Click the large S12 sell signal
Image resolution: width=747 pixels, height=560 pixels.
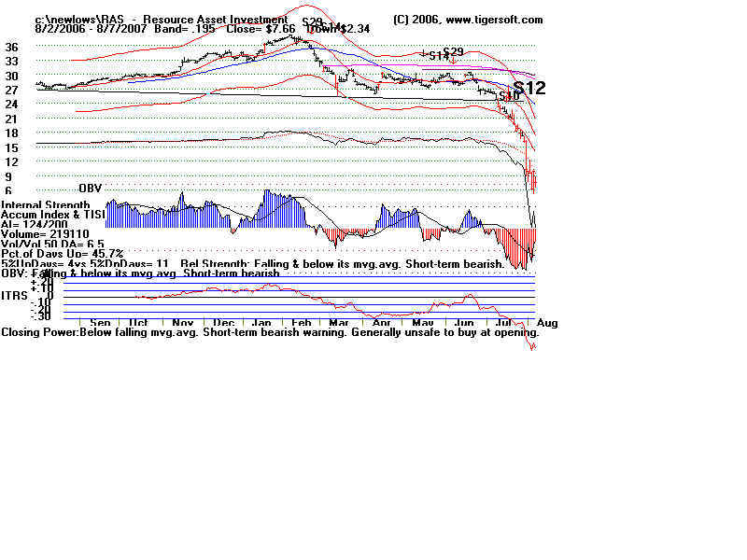coord(529,88)
